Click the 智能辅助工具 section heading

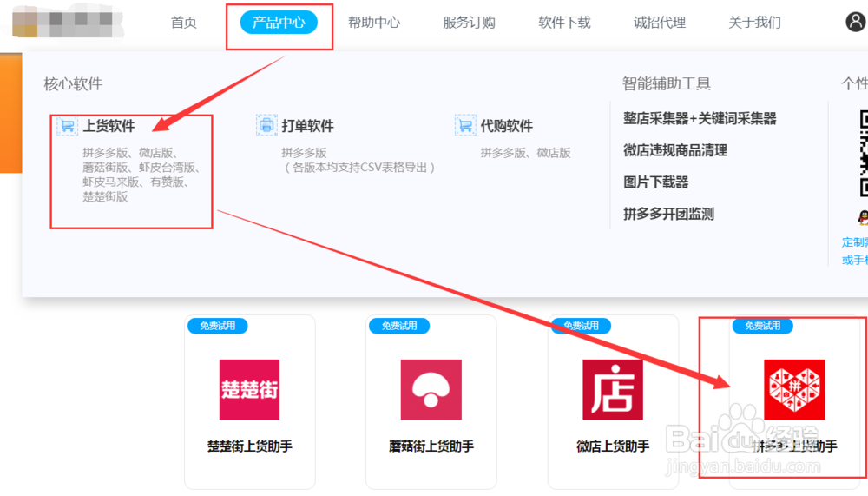pyautogui.click(x=667, y=83)
